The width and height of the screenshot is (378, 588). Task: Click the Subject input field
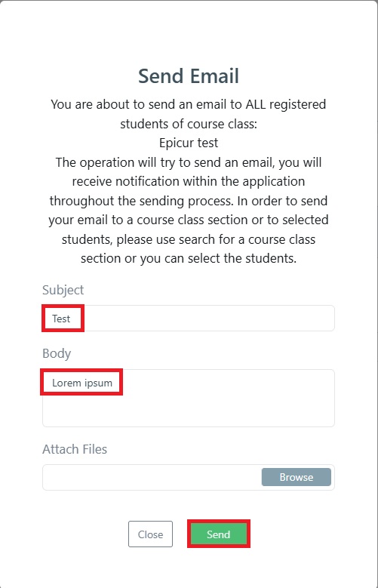pyautogui.click(x=189, y=318)
